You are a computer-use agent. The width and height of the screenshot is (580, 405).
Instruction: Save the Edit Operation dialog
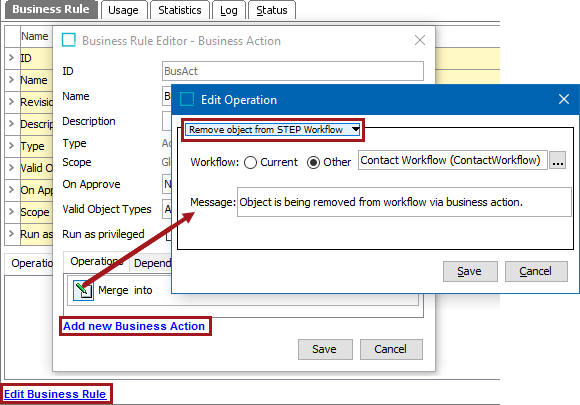pyautogui.click(x=470, y=271)
